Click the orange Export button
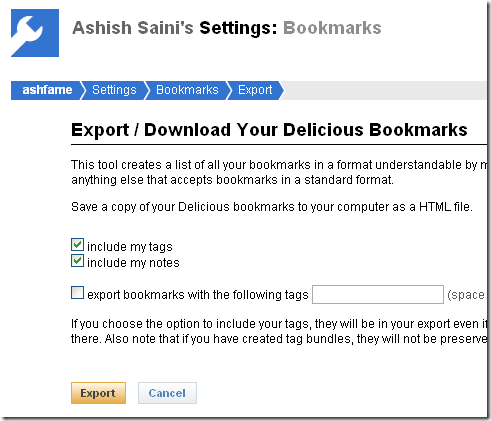Viewport: 491px width, 421px height. (98, 393)
